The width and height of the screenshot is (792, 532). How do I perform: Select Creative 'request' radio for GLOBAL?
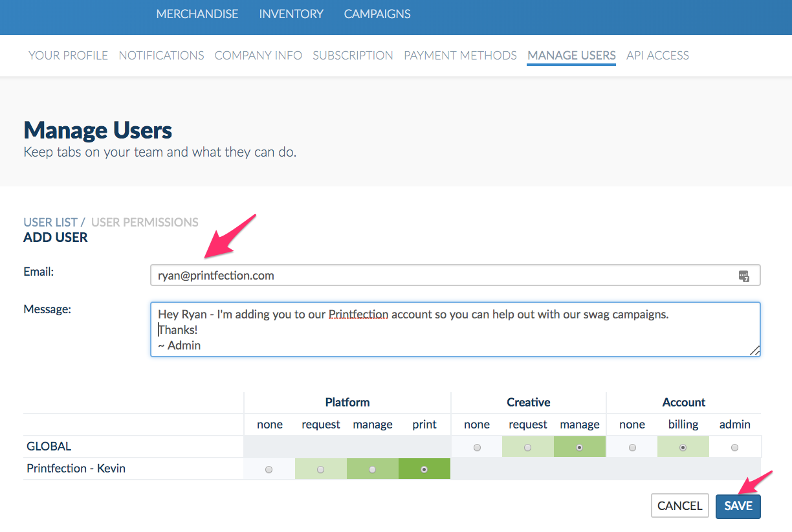(x=528, y=447)
